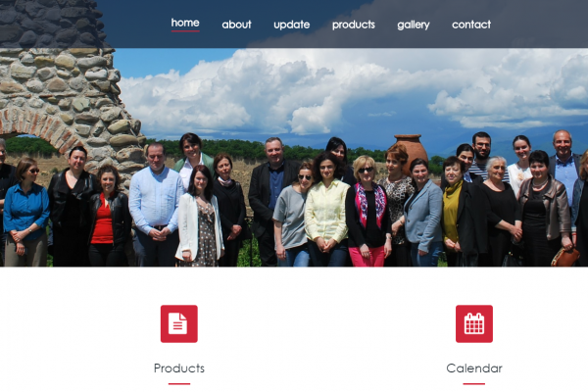Select update in the navigation bar
The width and height of the screenshot is (588, 392).
291,24
